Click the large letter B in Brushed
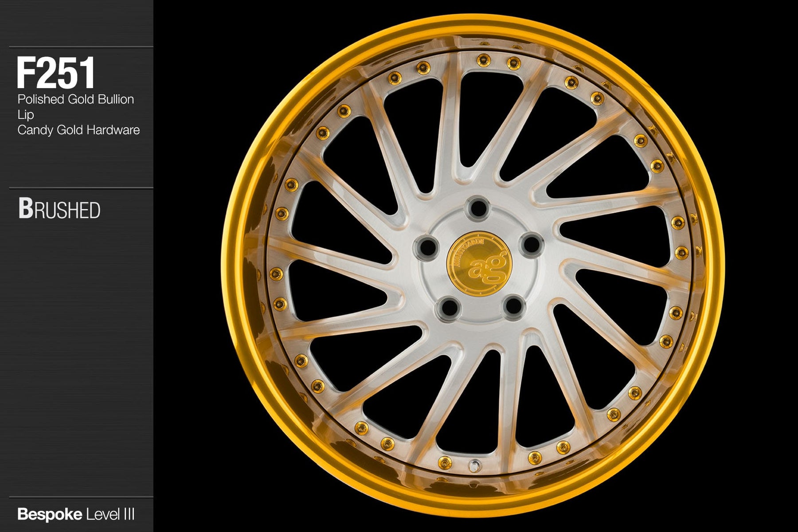This screenshot has width=798, height=532. 26,209
